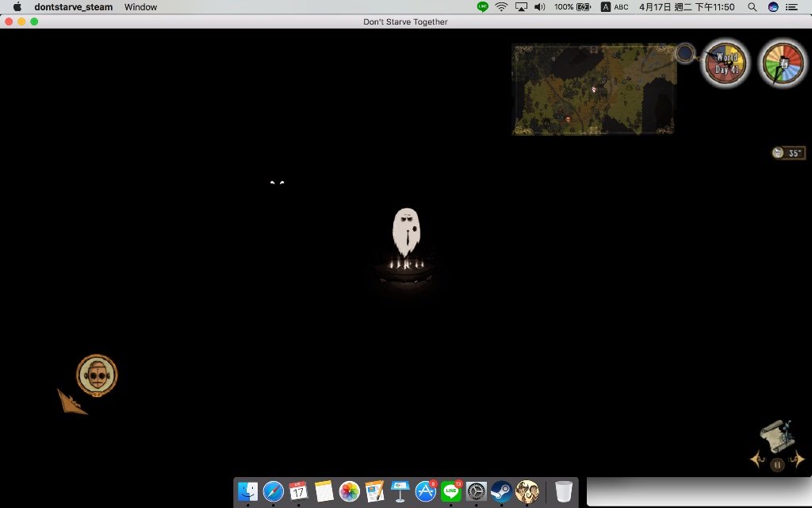
Task: Open the AirPlay display menu
Action: tap(521, 6)
